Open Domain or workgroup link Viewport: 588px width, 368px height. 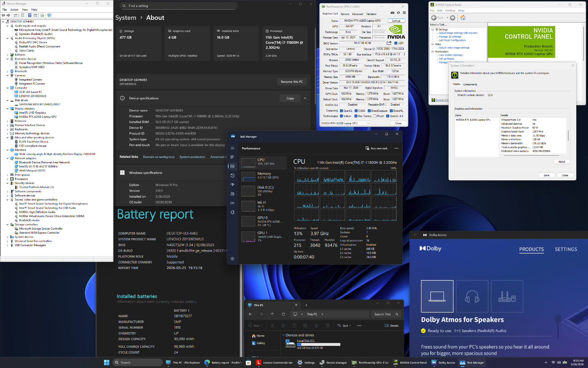pos(159,157)
